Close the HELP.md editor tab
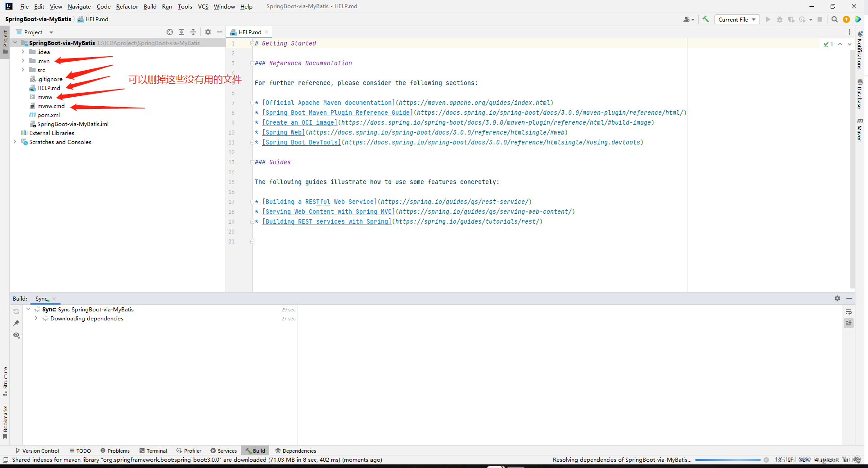Image resolution: width=868 pixels, height=468 pixels. pyautogui.click(x=267, y=32)
